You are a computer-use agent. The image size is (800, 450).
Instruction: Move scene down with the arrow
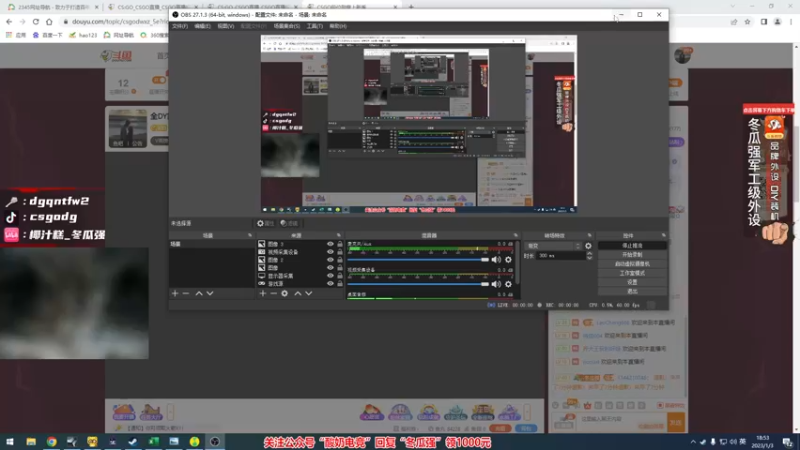click(x=210, y=293)
